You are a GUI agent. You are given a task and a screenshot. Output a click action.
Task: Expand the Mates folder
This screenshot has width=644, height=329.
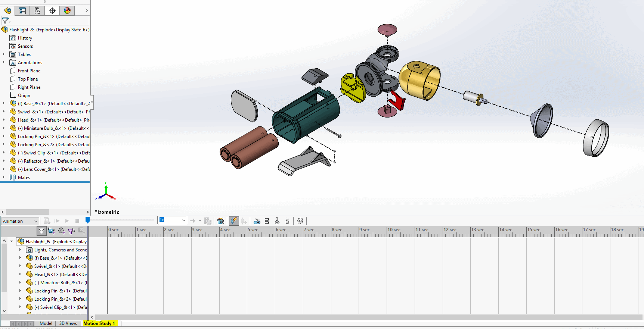pyautogui.click(x=4, y=178)
